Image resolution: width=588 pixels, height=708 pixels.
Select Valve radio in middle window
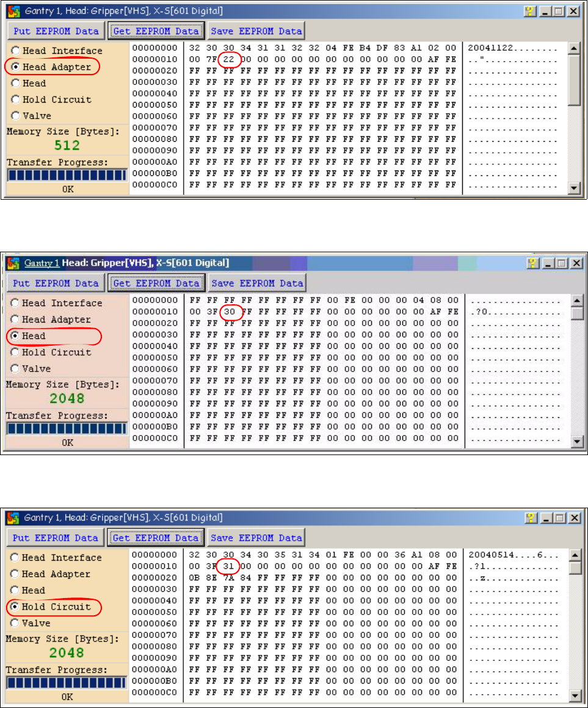click(15, 368)
